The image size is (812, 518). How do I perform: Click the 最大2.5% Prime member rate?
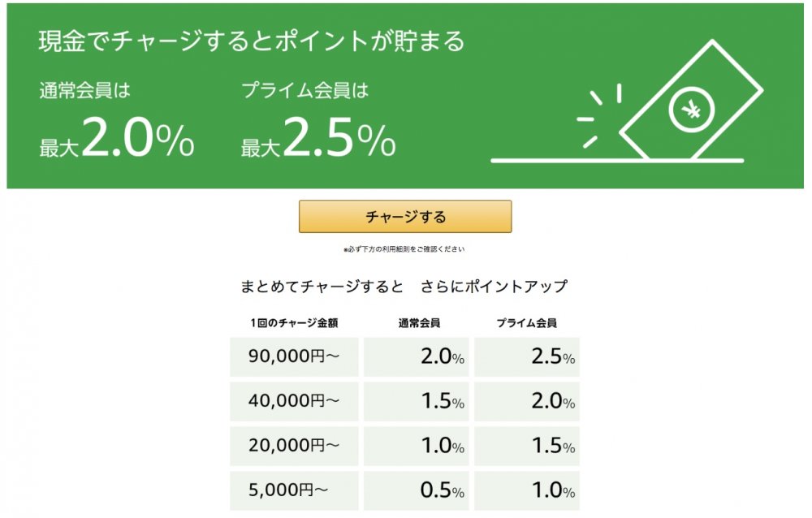pos(318,137)
